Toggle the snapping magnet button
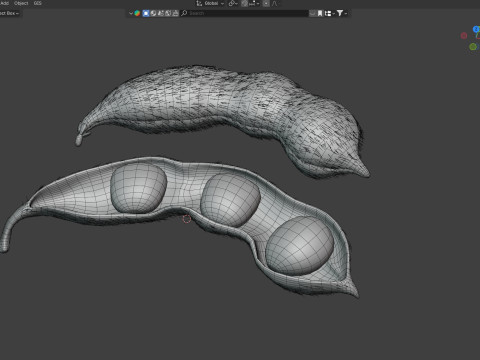 (245, 3)
